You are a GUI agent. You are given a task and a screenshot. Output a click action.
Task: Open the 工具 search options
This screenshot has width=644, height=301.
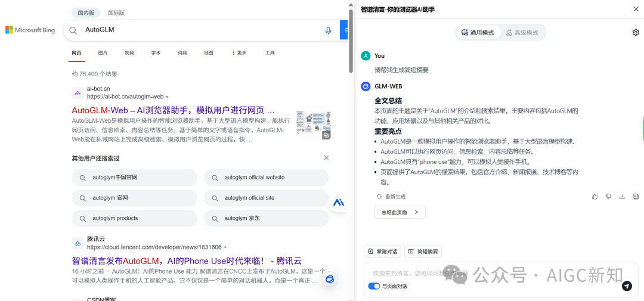click(270, 53)
